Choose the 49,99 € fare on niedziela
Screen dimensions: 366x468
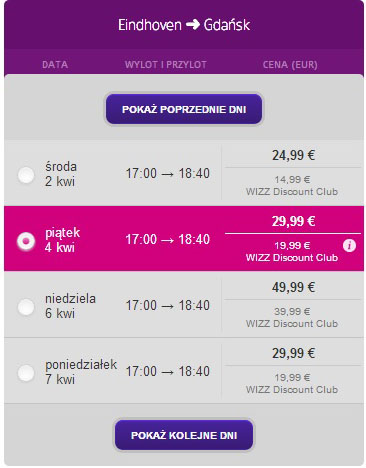pos(293,287)
